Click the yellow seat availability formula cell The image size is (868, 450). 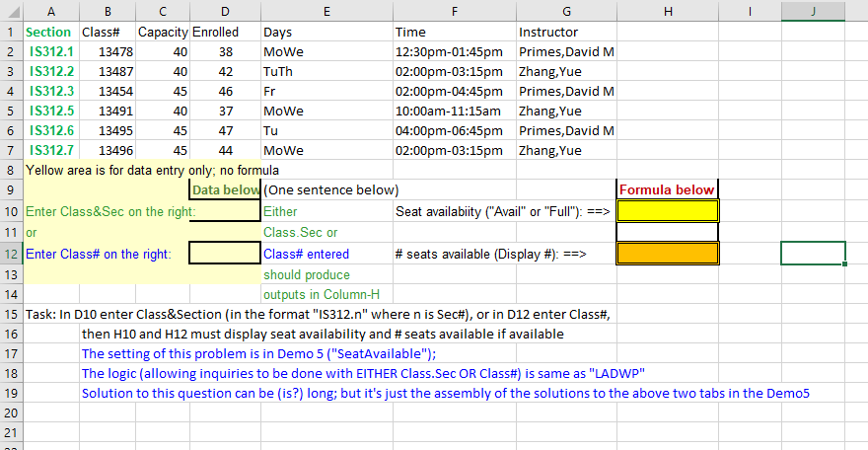pos(668,211)
